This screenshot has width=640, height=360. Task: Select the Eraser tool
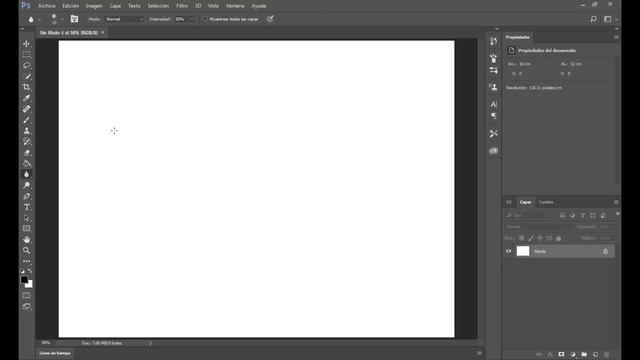pyautogui.click(x=27, y=153)
